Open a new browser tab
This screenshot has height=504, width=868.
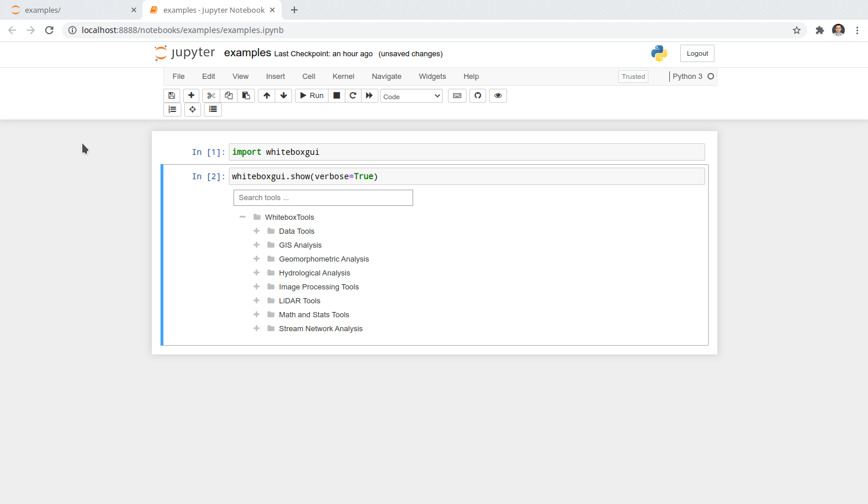point(294,10)
